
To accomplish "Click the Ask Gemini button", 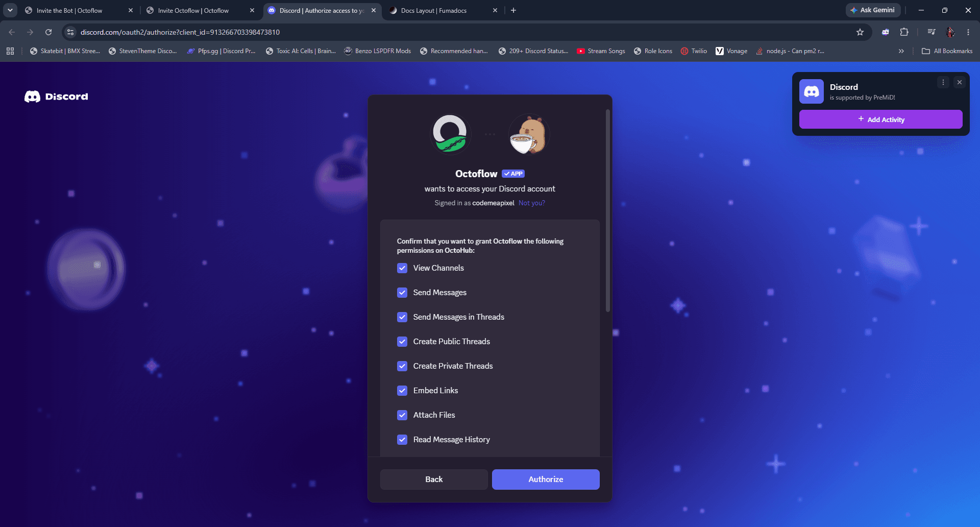I will pos(873,10).
